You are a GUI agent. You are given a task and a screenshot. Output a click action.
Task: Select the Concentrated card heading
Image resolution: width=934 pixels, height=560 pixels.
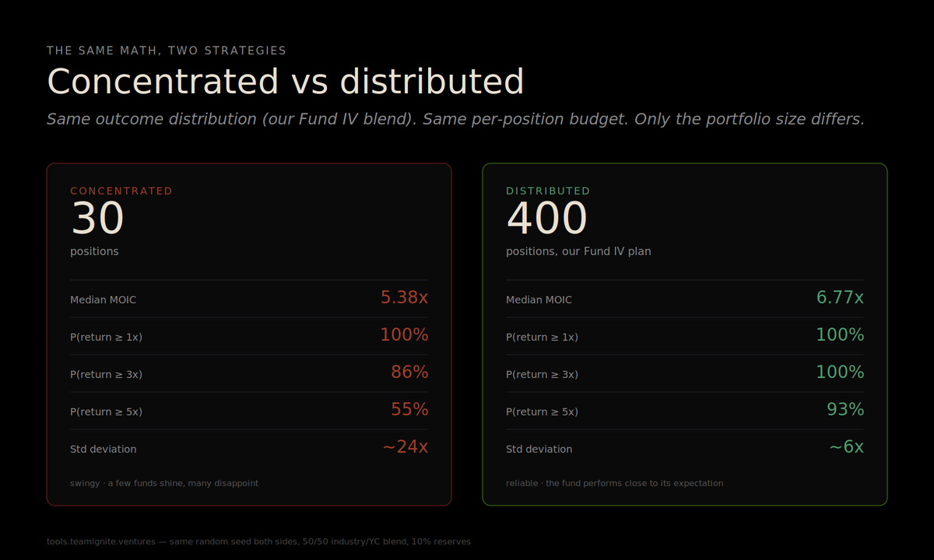coord(121,191)
